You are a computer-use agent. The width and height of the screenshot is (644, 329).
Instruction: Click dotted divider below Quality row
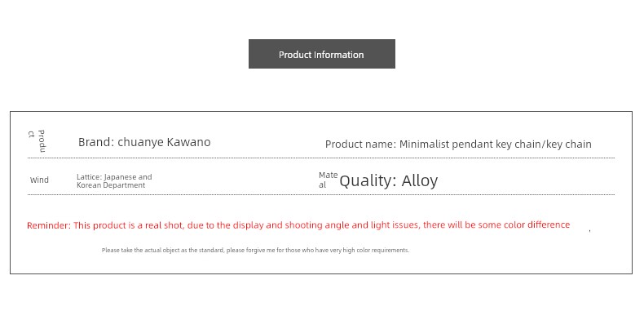pos(321,194)
